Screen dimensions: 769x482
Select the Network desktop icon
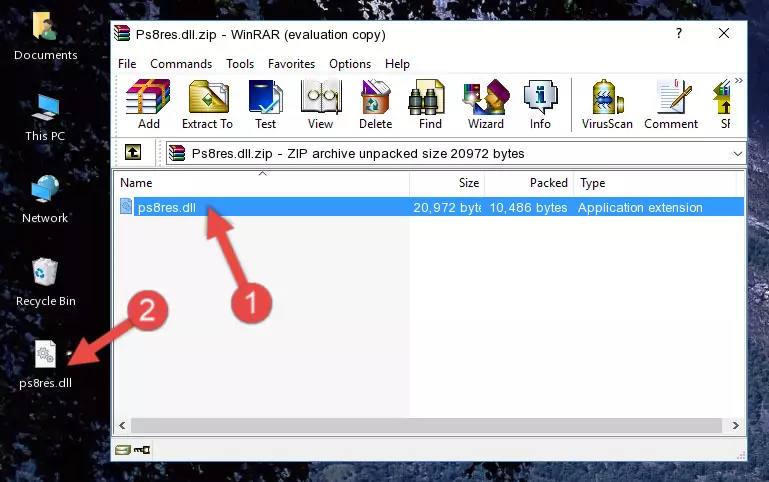tap(45, 200)
